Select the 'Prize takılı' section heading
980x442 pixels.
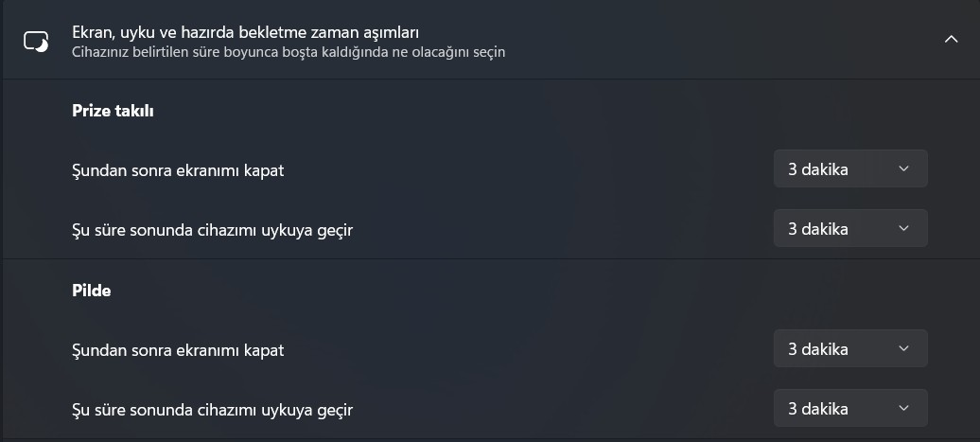[113, 111]
